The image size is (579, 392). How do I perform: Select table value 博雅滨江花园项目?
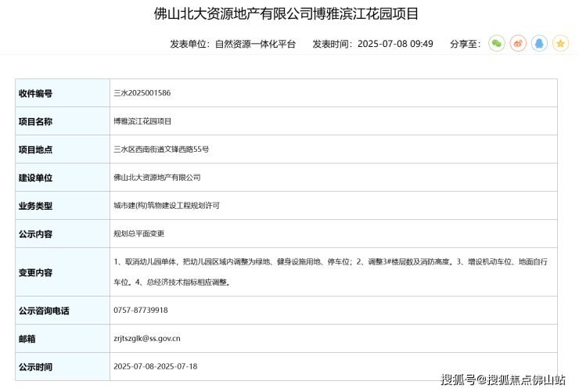click(x=142, y=121)
